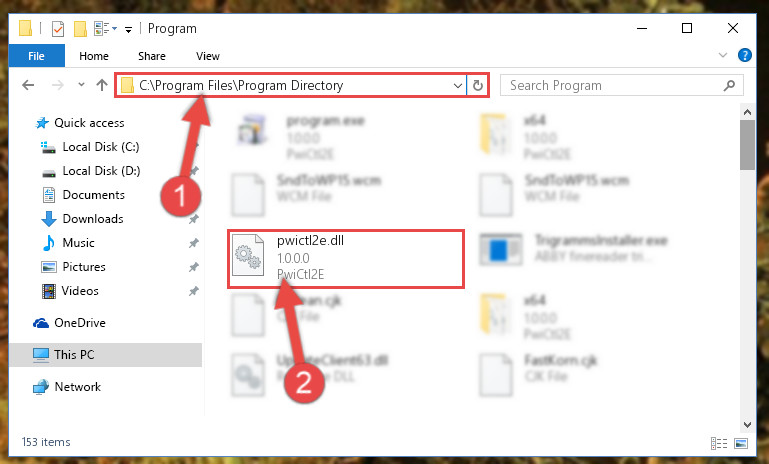769x464 pixels.
Task: Refresh the current folder view
Action: [478, 86]
